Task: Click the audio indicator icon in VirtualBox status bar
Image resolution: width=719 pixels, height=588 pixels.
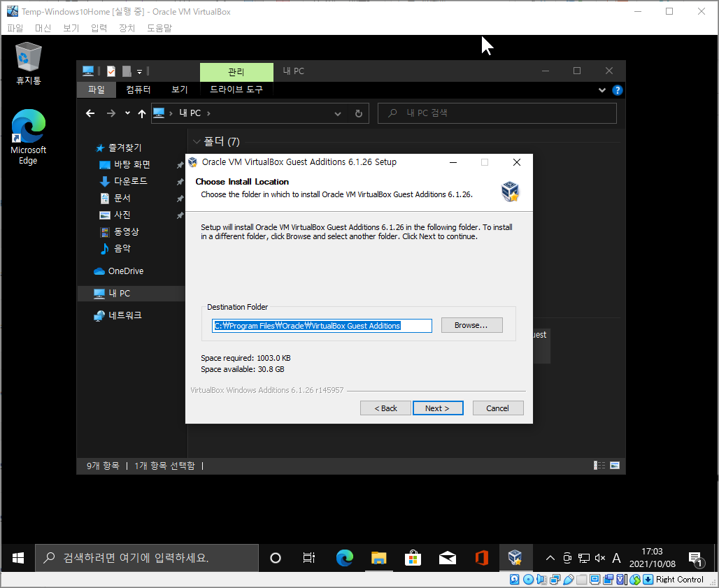Action: pyautogui.click(x=541, y=580)
